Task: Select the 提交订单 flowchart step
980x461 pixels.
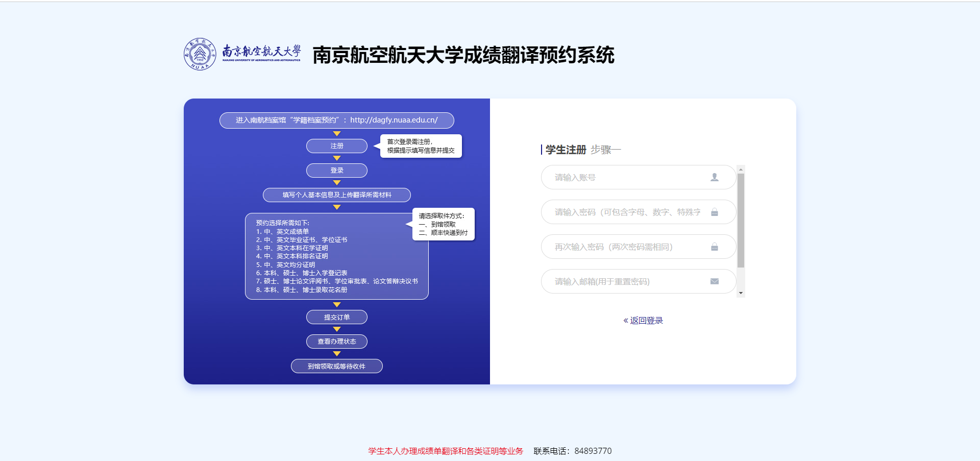Action: coord(337,317)
